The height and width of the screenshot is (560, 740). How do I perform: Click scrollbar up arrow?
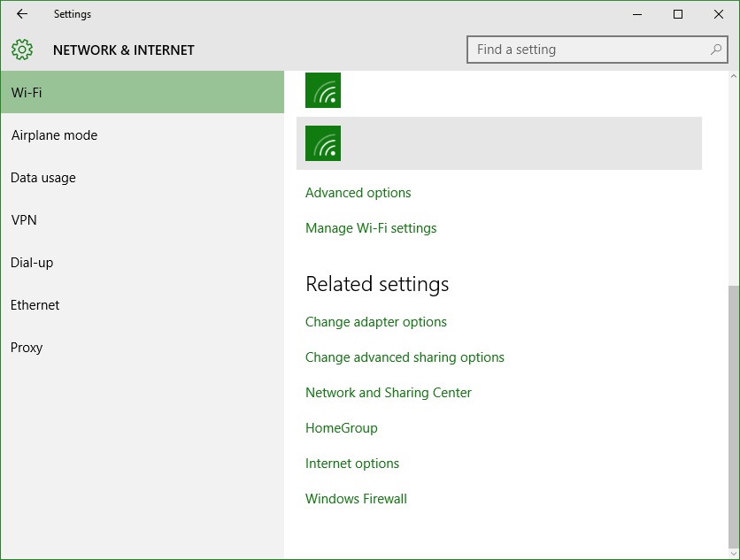point(734,76)
